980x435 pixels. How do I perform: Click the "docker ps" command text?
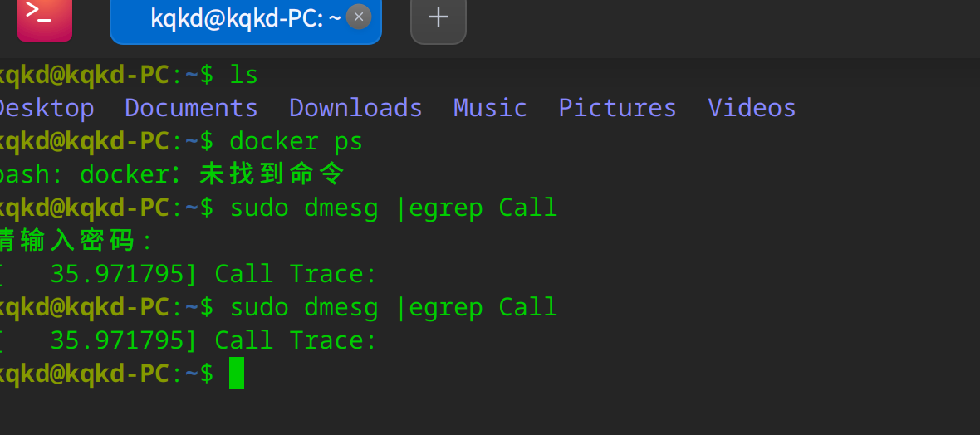296,141
